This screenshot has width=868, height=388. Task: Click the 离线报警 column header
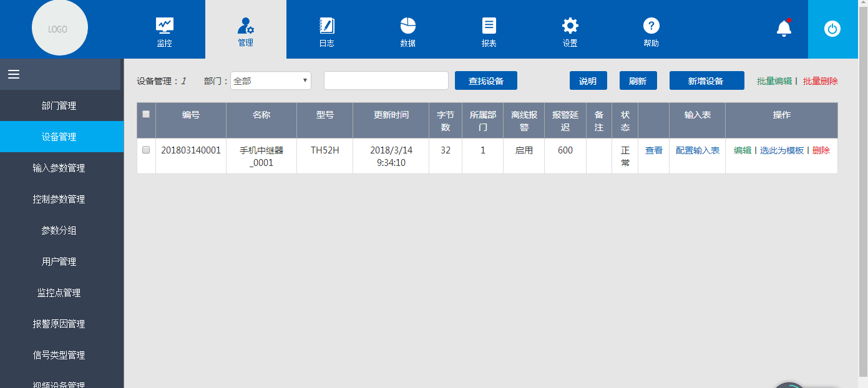[524, 120]
